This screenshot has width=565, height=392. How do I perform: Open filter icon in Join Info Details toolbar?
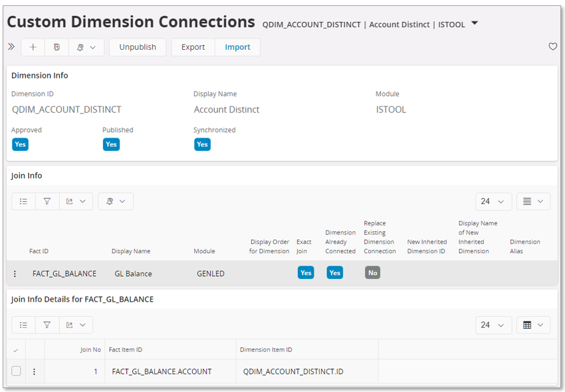[47, 325]
